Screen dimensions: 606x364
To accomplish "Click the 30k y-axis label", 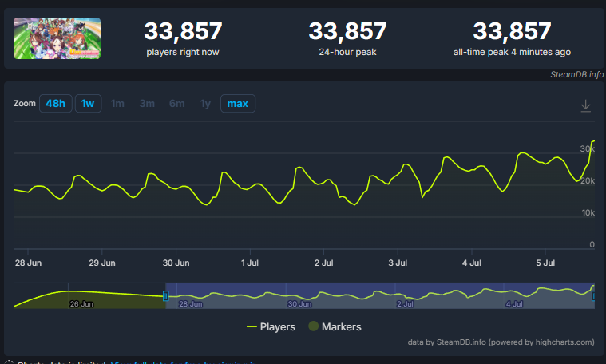I will (587, 148).
